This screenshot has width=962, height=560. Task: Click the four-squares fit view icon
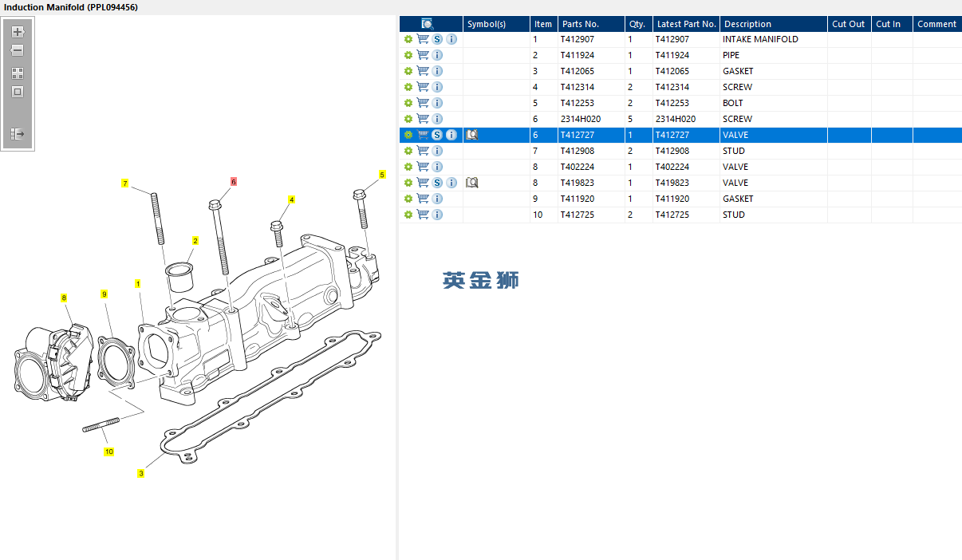pyautogui.click(x=18, y=73)
